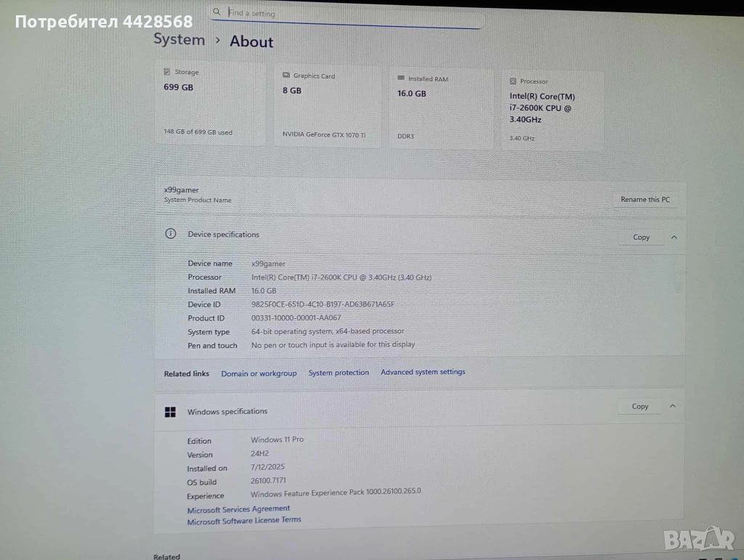
Task: Open System protection link
Action: (339, 373)
